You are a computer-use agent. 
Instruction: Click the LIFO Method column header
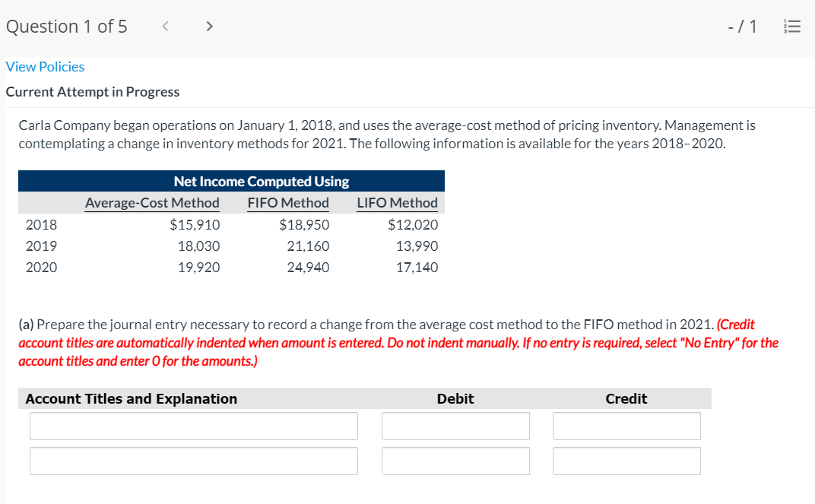click(x=397, y=202)
